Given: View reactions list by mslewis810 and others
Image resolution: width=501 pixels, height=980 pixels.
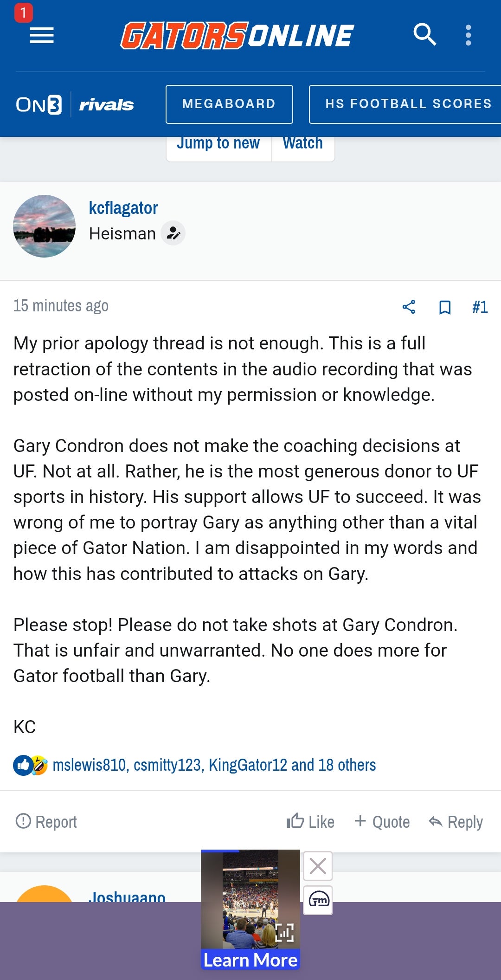Looking at the screenshot, I should (214, 765).
